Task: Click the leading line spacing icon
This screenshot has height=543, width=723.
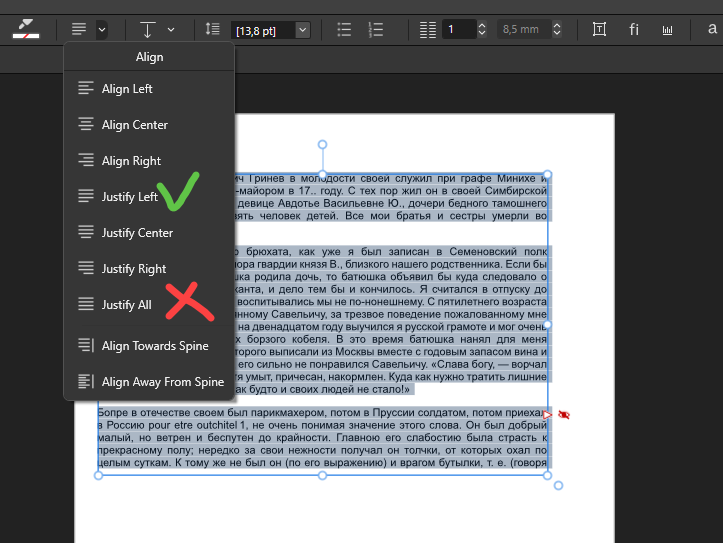Action: click(x=213, y=30)
